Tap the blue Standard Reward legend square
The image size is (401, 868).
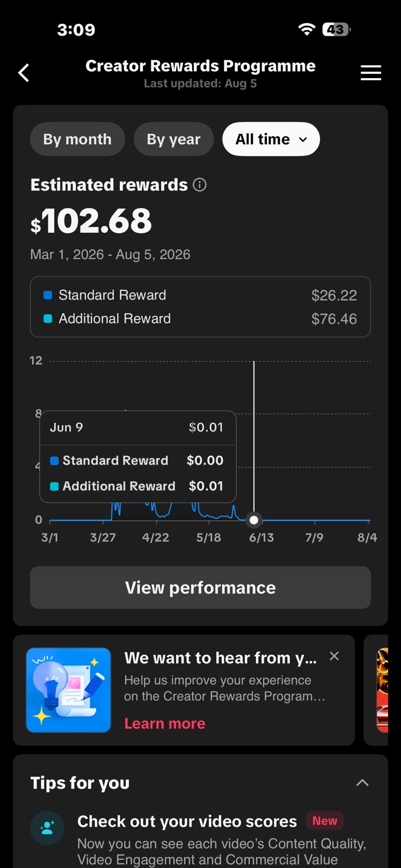pos(48,295)
